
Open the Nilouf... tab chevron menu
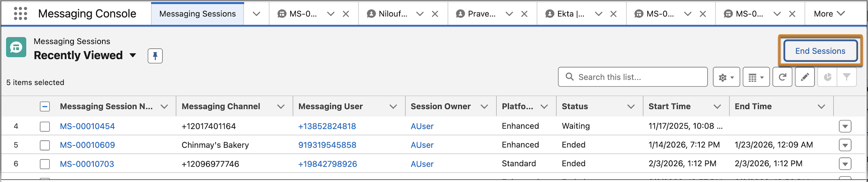tap(420, 14)
